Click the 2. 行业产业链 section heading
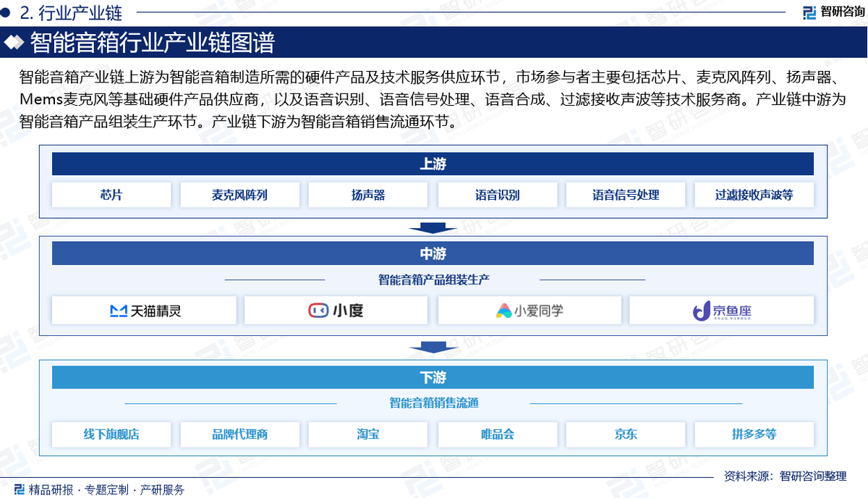The image size is (868, 498). click(x=71, y=12)
